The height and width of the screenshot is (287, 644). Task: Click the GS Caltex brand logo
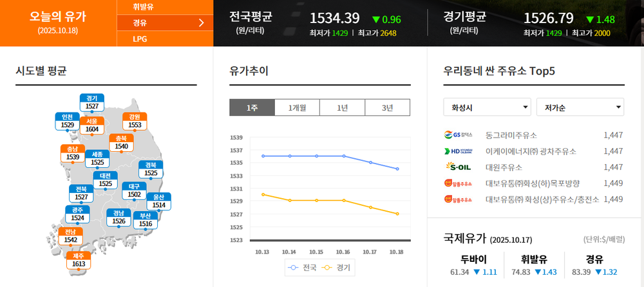tap(459, 135)
